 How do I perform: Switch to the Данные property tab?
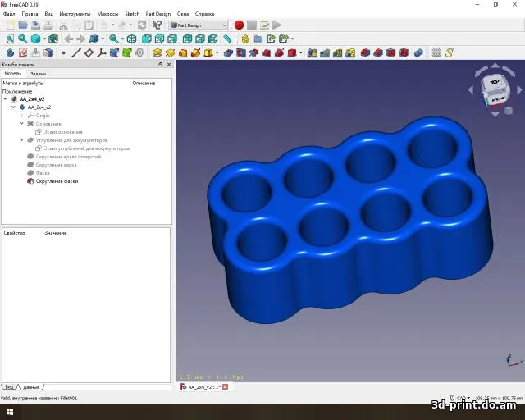(31, 387)
